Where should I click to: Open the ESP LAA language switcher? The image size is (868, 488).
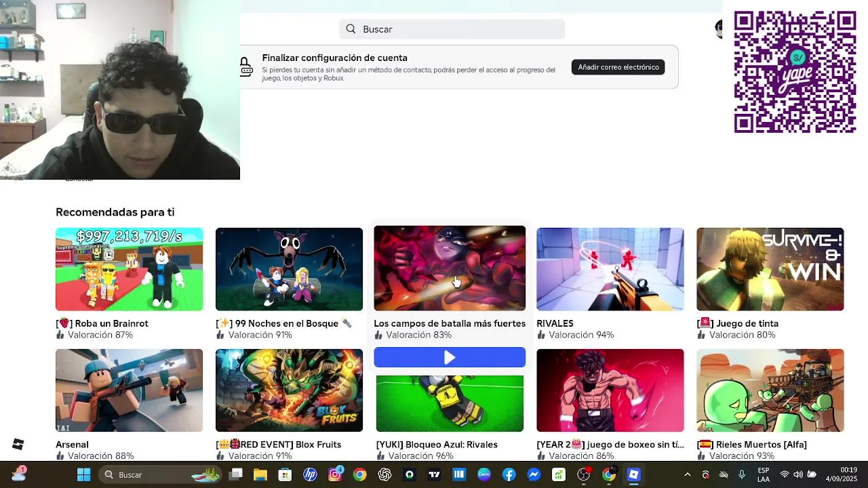point(764,474)
